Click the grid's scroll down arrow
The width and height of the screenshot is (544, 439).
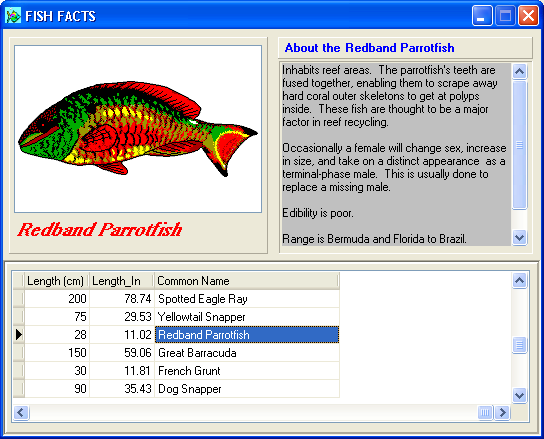coord(519,395)
